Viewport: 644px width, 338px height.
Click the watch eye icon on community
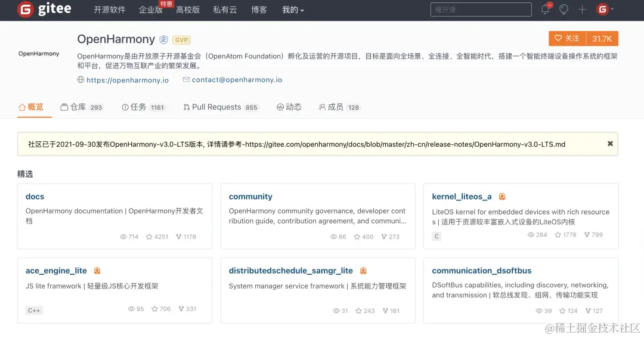(333, 237)
